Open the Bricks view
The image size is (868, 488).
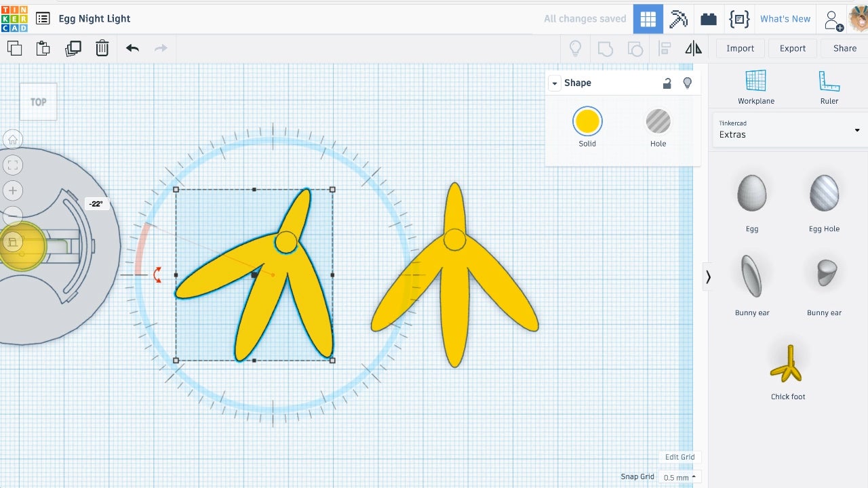point(709,19)
